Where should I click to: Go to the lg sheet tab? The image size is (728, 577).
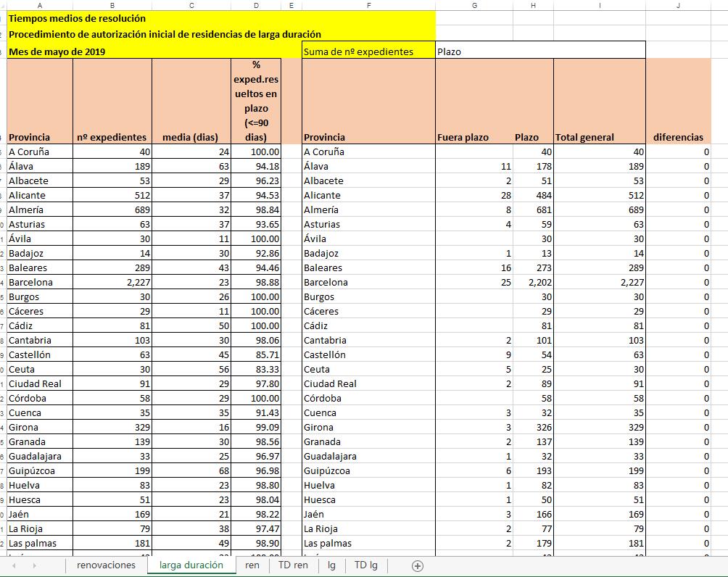pyautogui.click(x=331, y=565)
